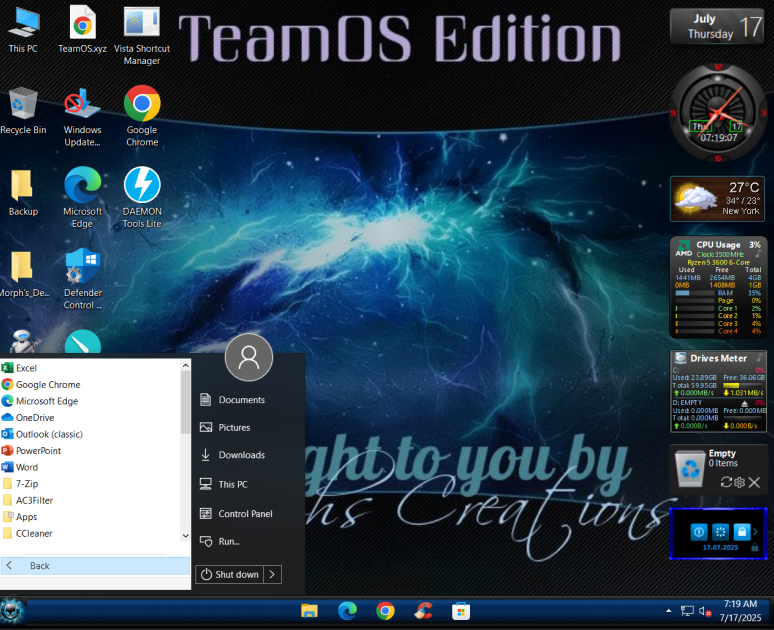
Task: Launch DAEMON Tools Lite desktop icon
Action: click(142, 197)
